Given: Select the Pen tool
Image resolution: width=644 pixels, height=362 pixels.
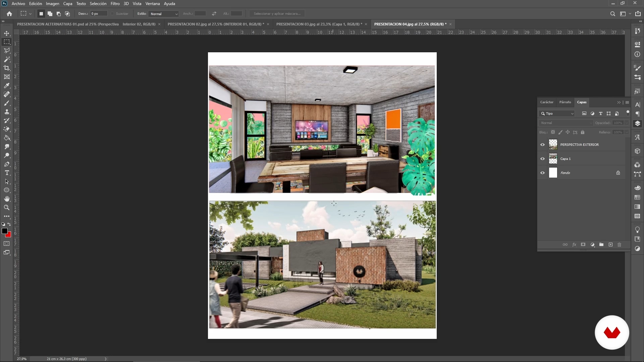Looking at the screenshot, I should 7,164.
